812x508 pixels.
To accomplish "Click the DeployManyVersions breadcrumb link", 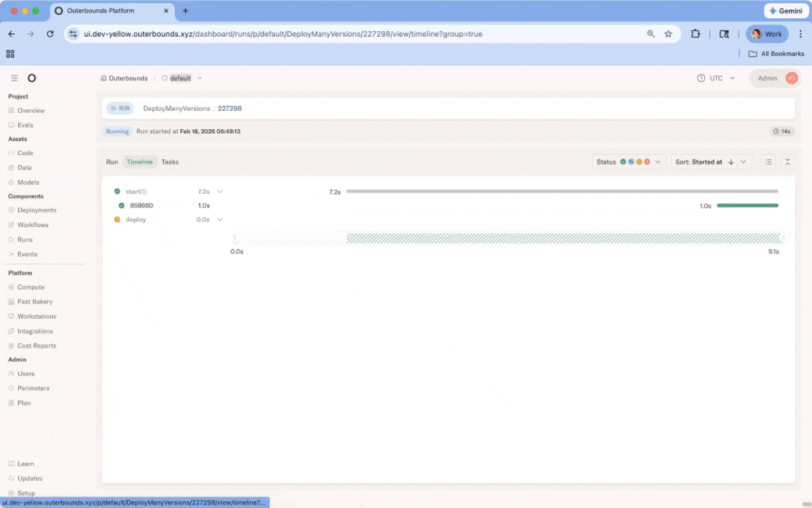I will coord(177,109).
